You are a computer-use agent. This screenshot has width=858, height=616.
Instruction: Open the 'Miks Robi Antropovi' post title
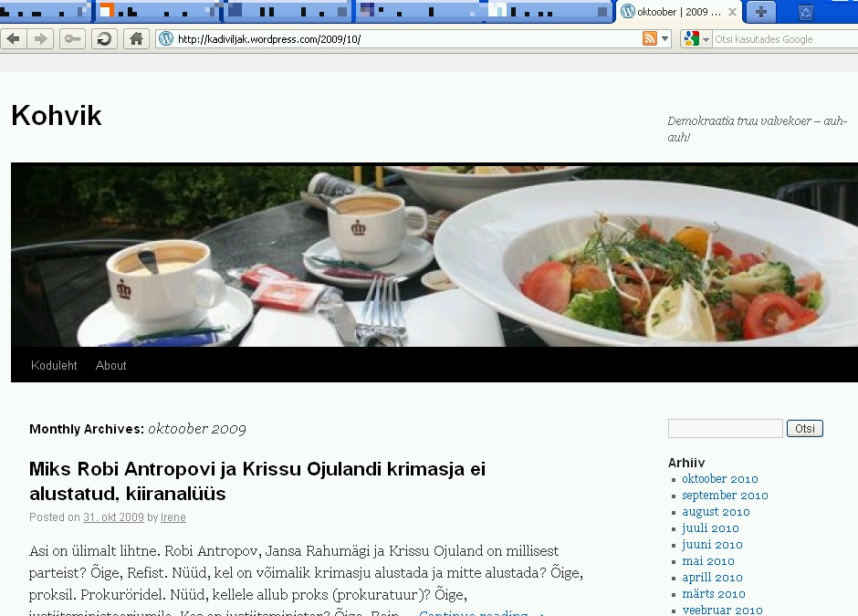pos(257,482)
